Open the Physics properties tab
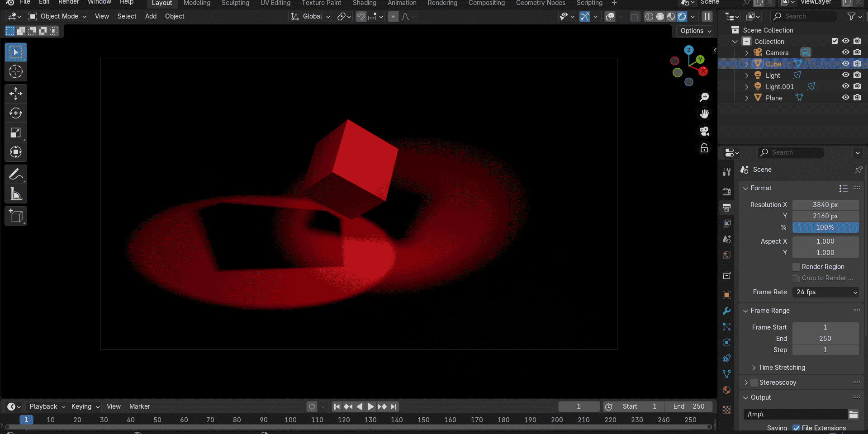The height and width of the screenshot is (434, 868). [726, 343]
